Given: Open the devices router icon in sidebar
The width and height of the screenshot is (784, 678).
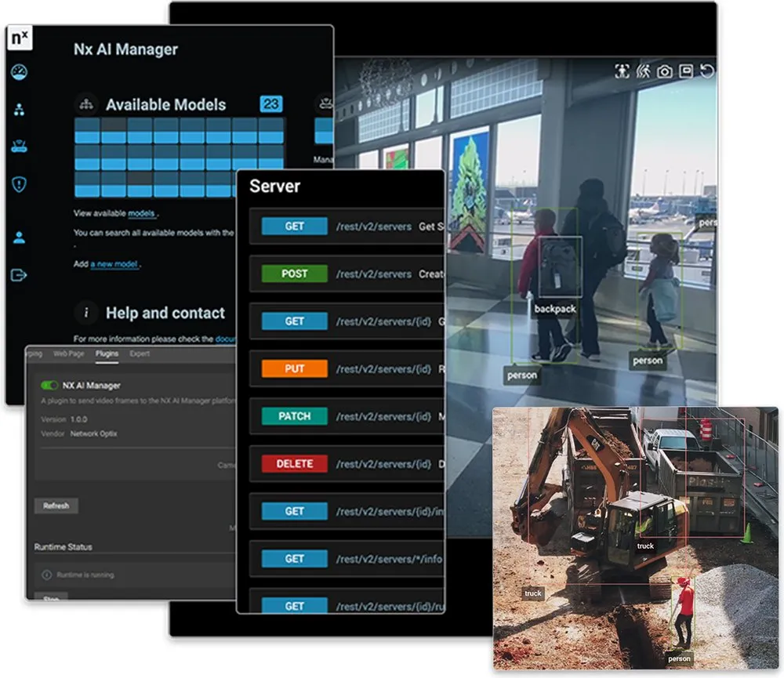Looking at the screenshot, I should (x=19, y=147).
